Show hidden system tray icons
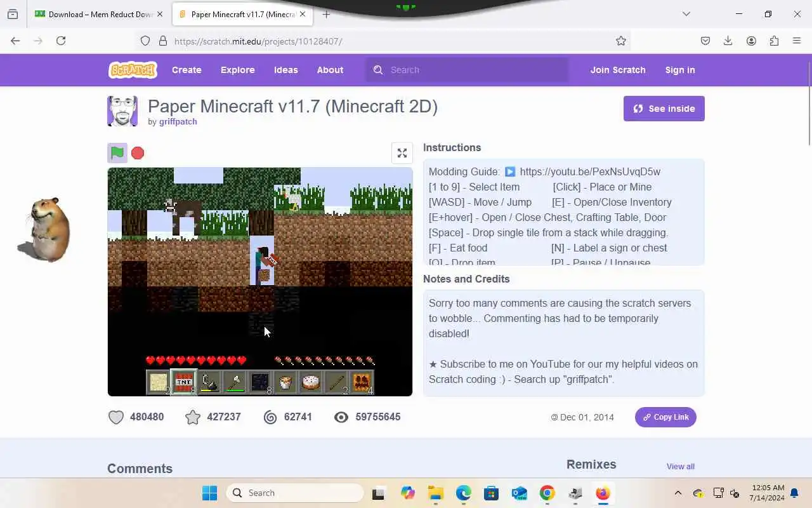 pyautogui.click(x=678, y=493)
